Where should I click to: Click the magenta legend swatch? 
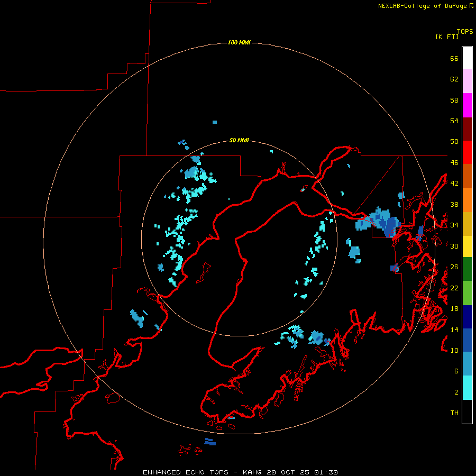coord(467,105)
